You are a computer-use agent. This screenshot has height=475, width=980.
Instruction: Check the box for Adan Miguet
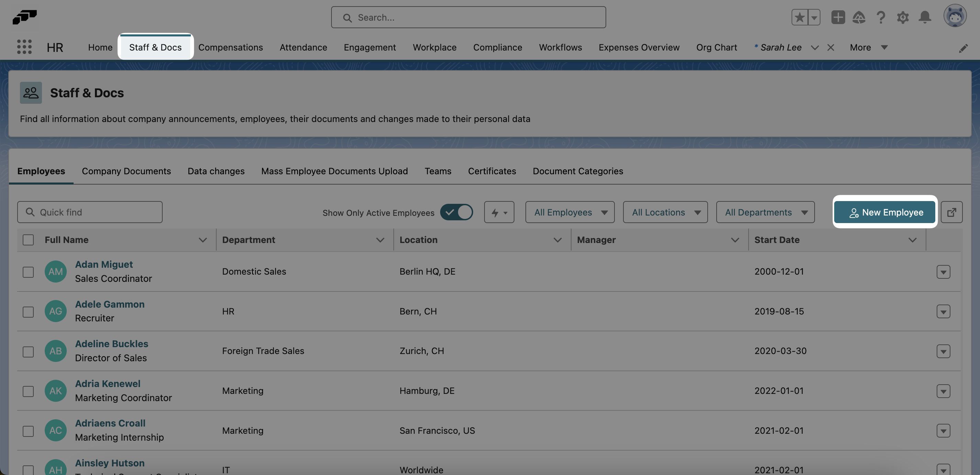(x=28, y=272)
